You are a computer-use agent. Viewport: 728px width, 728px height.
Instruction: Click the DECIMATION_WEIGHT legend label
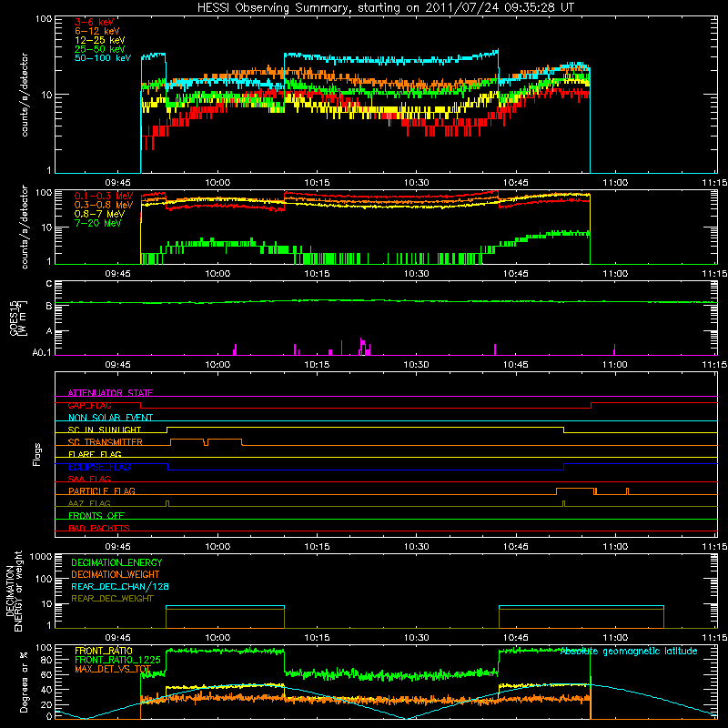click(x=116, y=575)
